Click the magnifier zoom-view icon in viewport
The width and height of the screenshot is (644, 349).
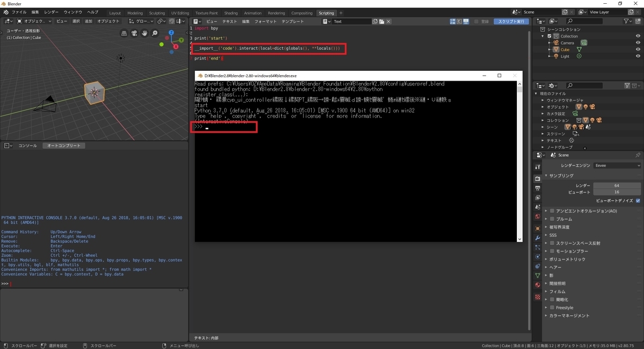click(155, 33)
